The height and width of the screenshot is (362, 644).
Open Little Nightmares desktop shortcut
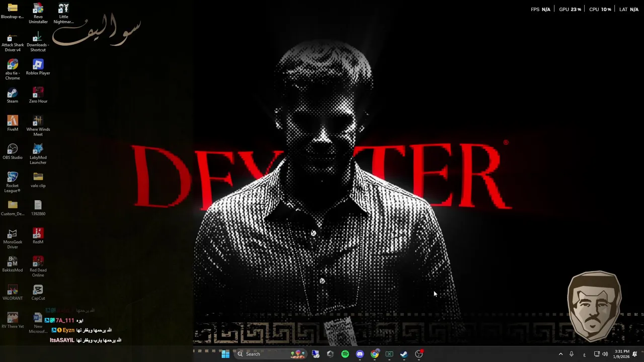63,14
